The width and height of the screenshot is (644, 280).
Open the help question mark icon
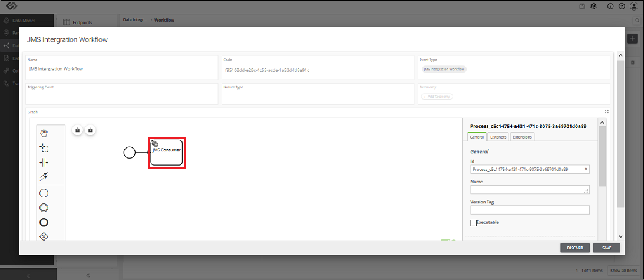622,6
